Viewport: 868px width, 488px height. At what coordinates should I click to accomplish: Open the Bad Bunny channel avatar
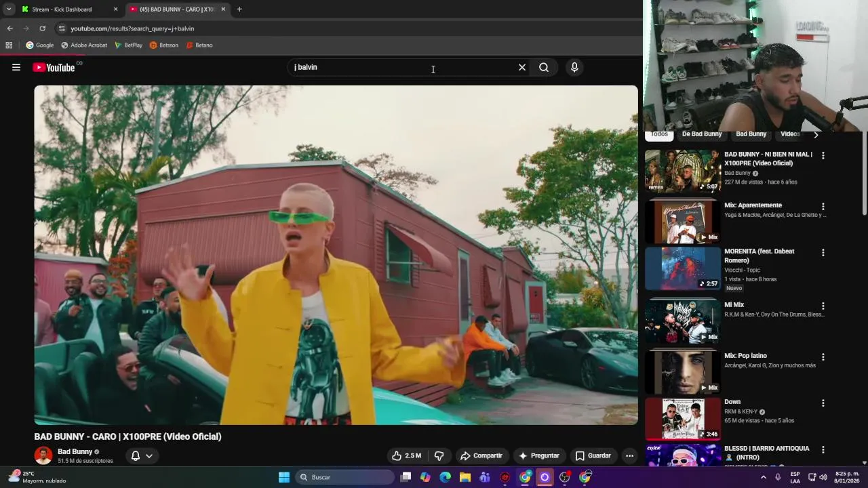click(x=43, y=455)
